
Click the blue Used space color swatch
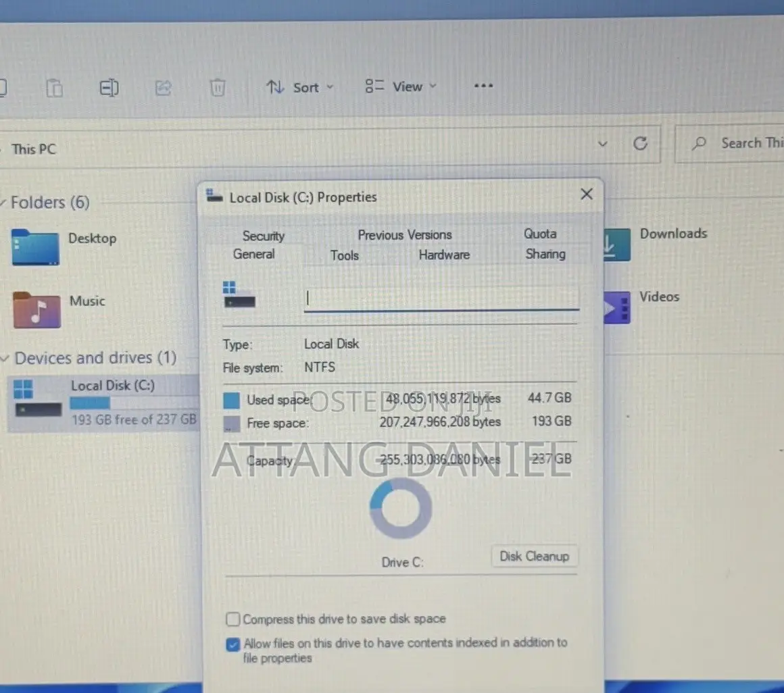tap(231, 401)
